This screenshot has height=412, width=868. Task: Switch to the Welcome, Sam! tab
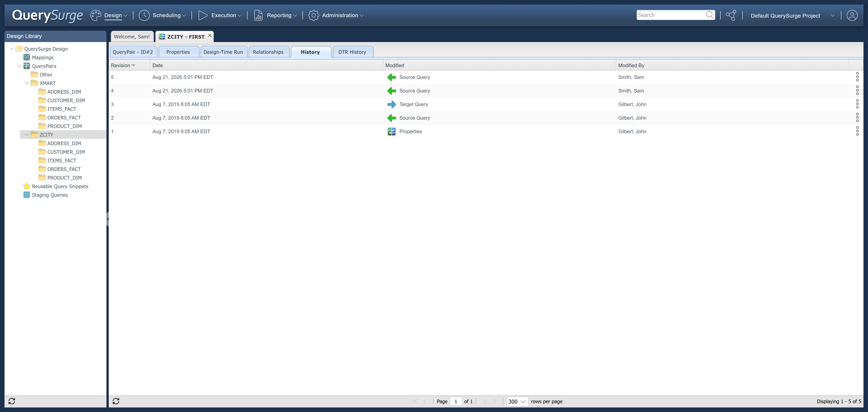(x=132, y=36)
